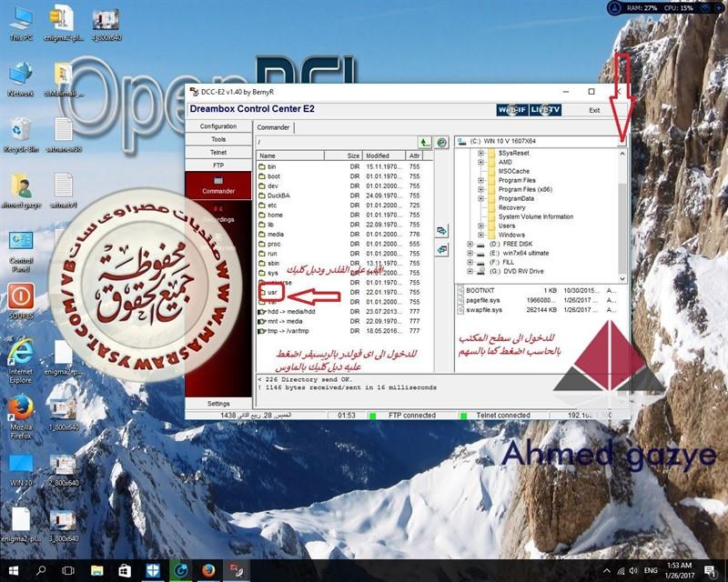728x582 pixels.
Task: Expand the AMD folder node
Action: coord(480,162)
